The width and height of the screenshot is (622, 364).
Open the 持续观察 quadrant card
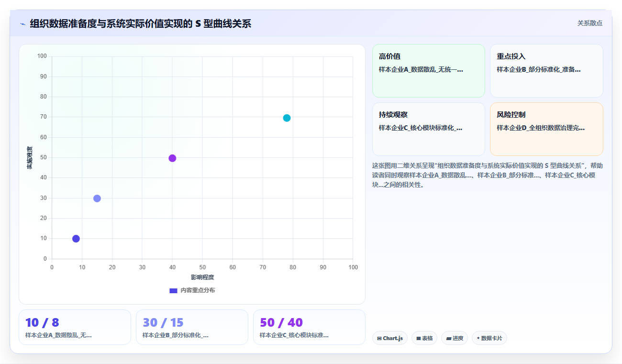point(429,129)
